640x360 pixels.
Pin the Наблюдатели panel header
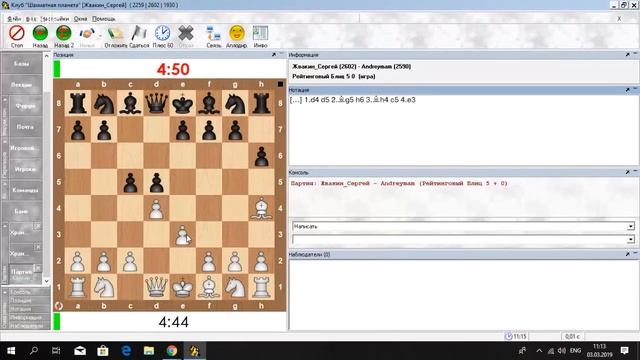628,254
